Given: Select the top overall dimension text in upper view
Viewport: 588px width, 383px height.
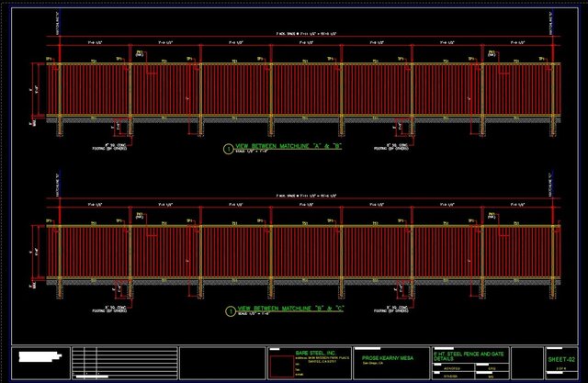Looking at the screenshot, I should point(295,33).
